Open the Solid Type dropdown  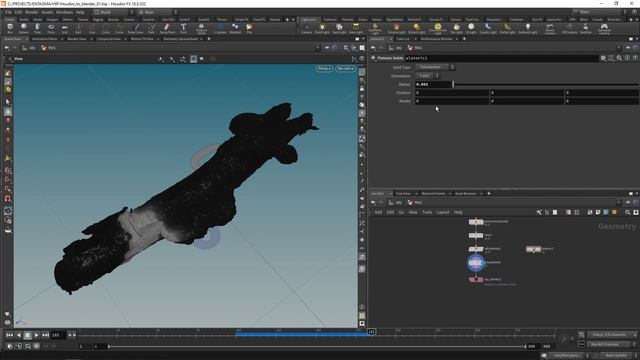coord(435,67)
